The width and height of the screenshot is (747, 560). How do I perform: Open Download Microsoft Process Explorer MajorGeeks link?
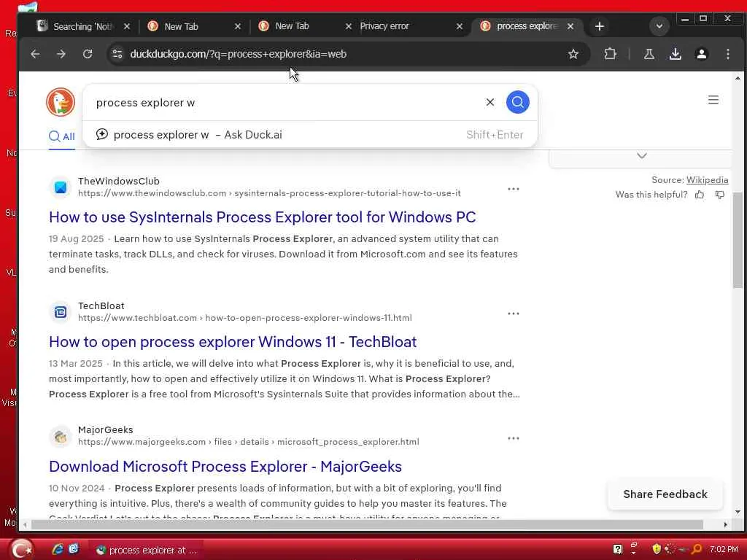point(225,467)
